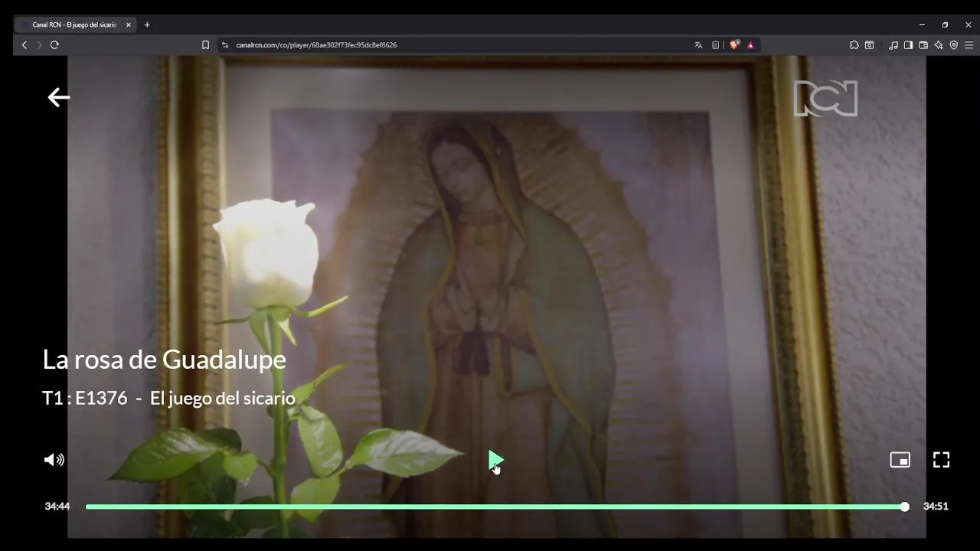Viewport: 980px width, 551px height.
Task: Open Brave Rewards triangle icon
Action: [x=750, y=45]
